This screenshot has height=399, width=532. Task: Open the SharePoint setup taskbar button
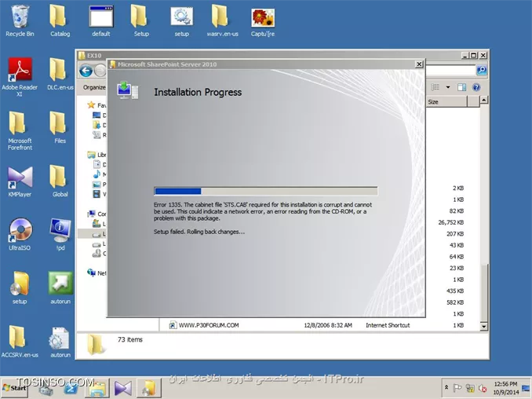(148, 388)
